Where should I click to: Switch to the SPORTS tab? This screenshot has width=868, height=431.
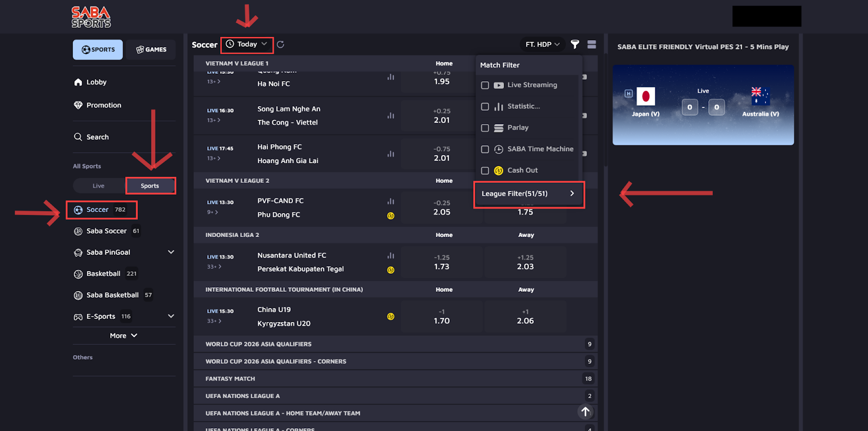[x=98, y=49]
